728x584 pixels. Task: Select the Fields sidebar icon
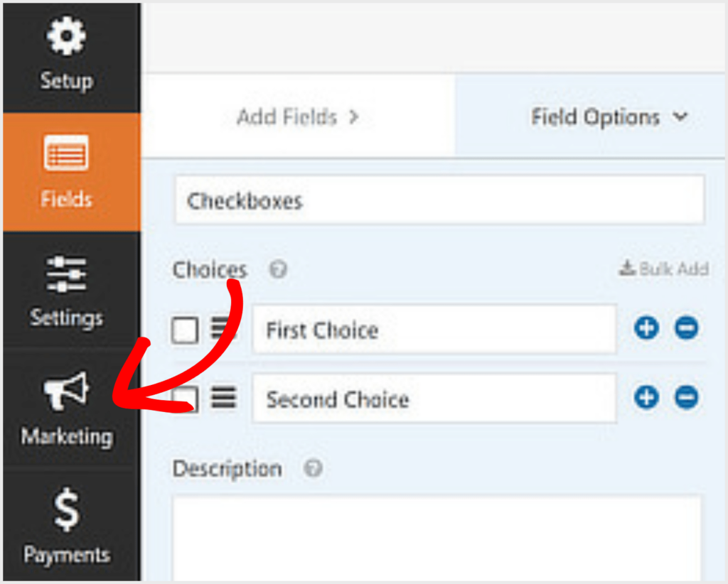[x=65, y=153]
